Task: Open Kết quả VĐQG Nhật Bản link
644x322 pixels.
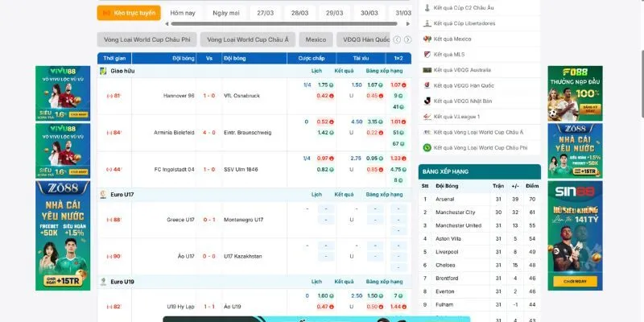Action: pos(463,101)
